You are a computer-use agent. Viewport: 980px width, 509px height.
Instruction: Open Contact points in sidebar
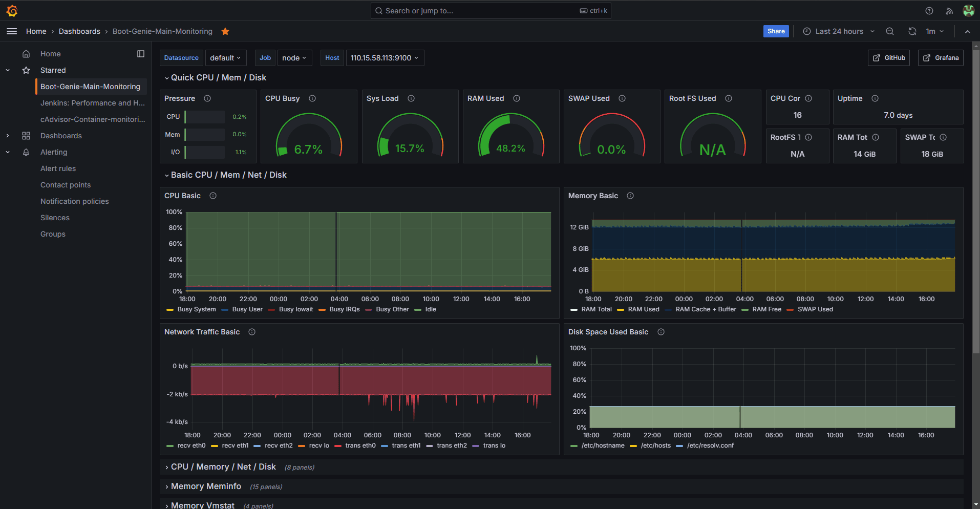pos(66,185)
